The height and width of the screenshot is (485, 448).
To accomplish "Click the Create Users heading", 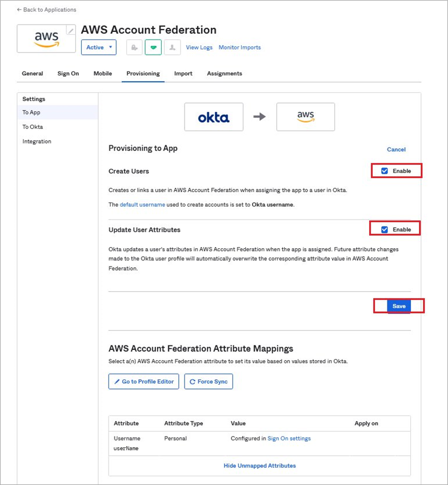I will 129,171.
